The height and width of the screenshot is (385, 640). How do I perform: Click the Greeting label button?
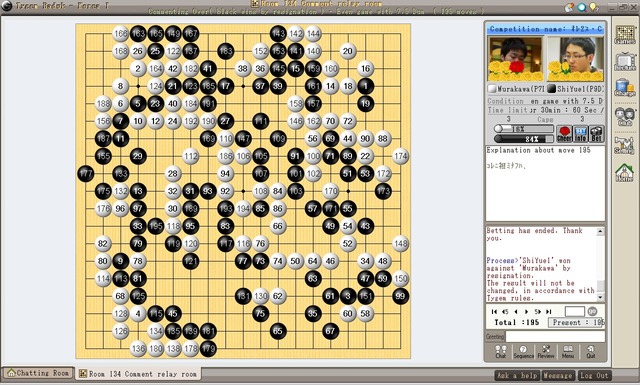coord(495,337)
